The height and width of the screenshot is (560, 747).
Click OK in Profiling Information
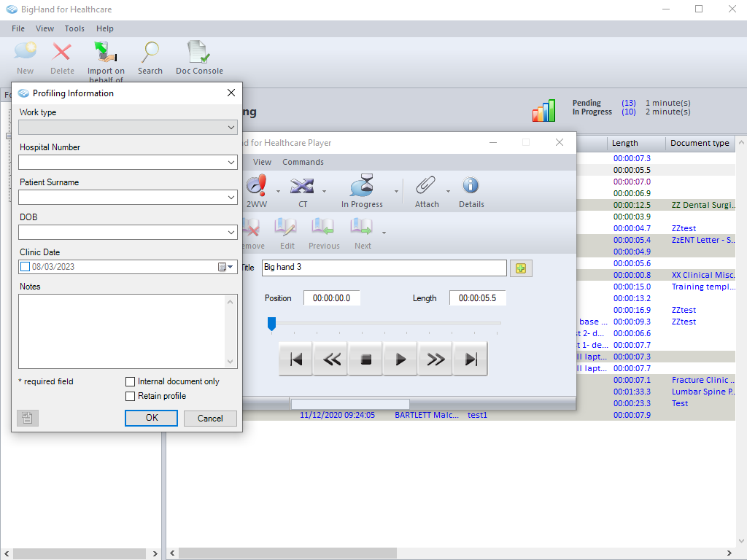152,418
